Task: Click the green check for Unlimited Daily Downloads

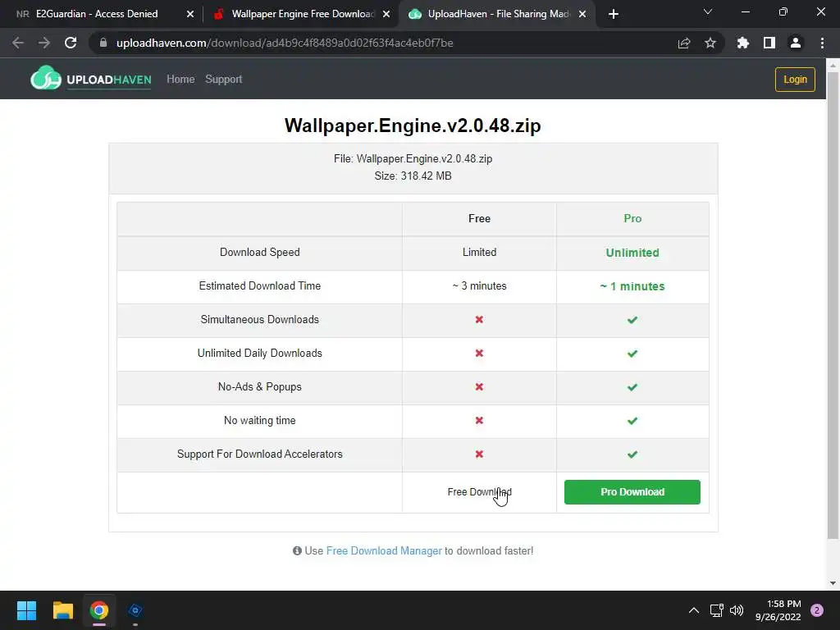Action: [632, 354]
